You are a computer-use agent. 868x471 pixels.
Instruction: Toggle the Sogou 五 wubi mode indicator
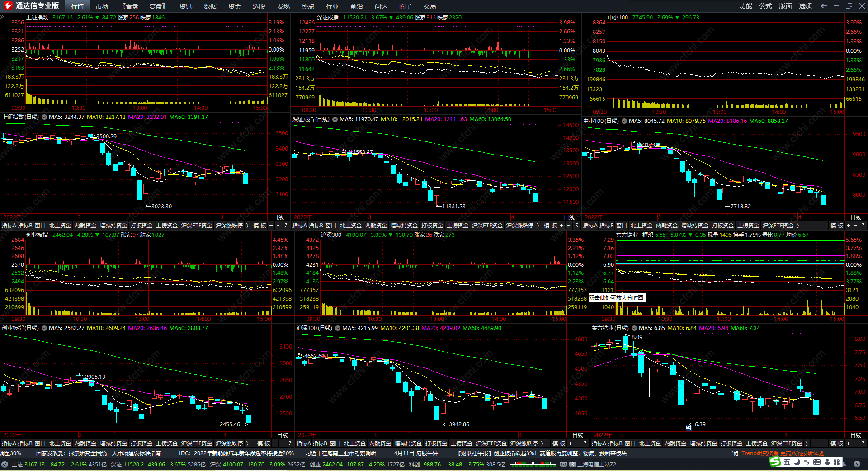(787, 462)
